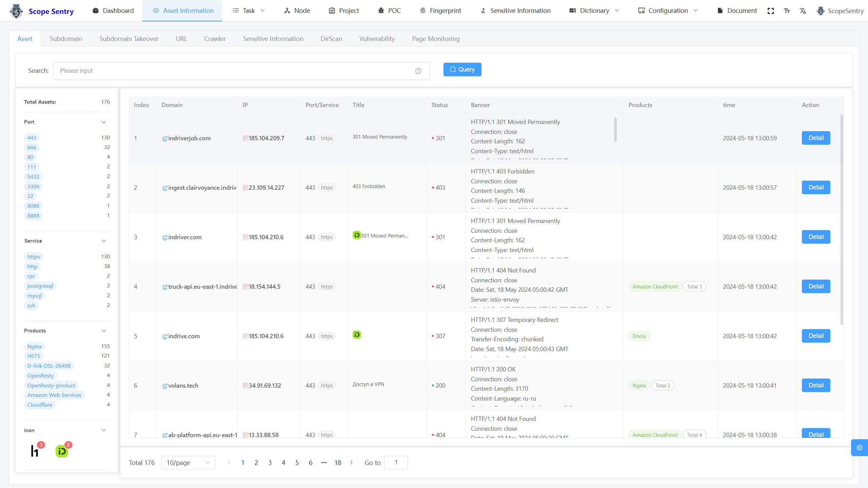Open the language translation icon
The width and height of the screenshot is (868, 488).
(x=803, y=11)
